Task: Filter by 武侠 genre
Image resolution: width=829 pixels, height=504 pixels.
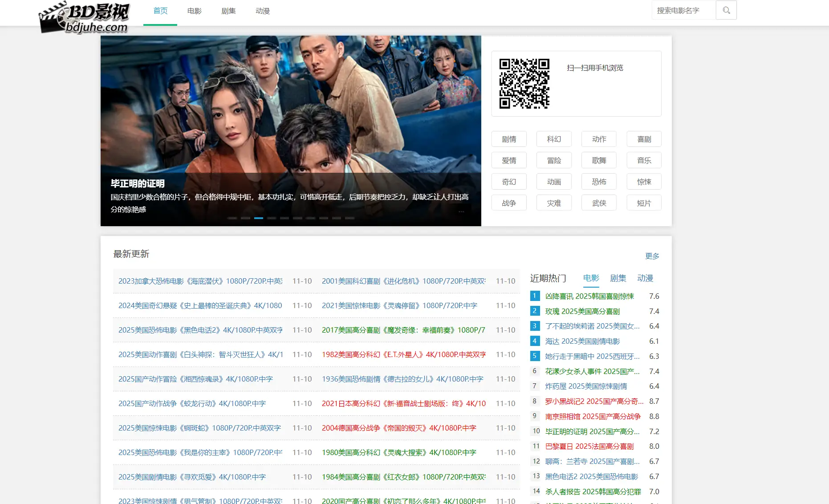Action: [x=599, y=203]
